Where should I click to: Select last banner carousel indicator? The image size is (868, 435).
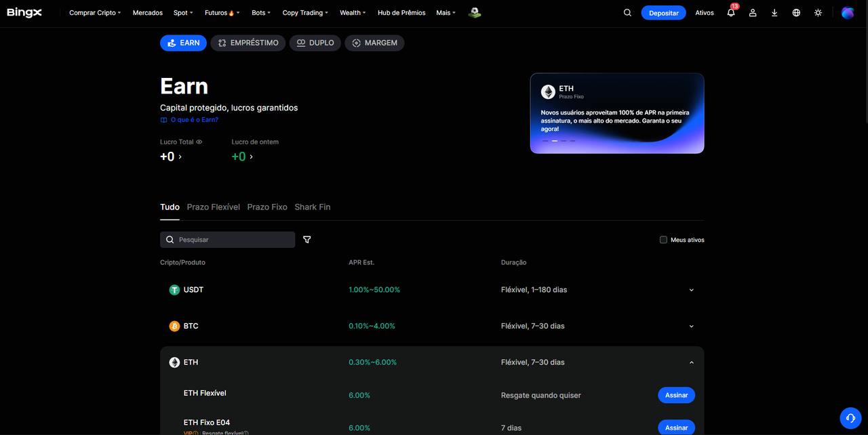(x=573, y=141)
